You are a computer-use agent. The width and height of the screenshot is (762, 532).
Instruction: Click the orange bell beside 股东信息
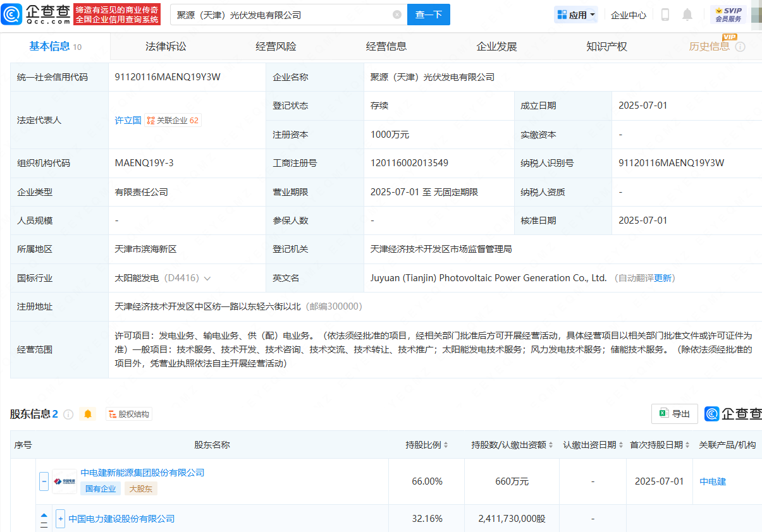[x=88, y=414]
